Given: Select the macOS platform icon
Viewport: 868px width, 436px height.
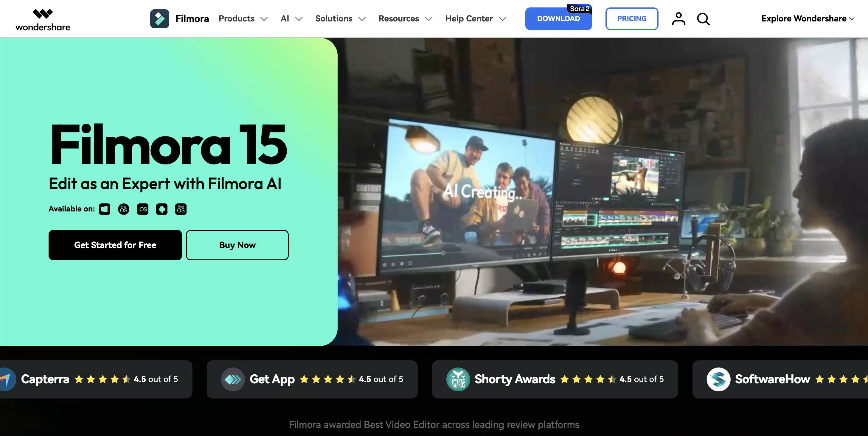Looking at the screenshot, I should point(124,209).
